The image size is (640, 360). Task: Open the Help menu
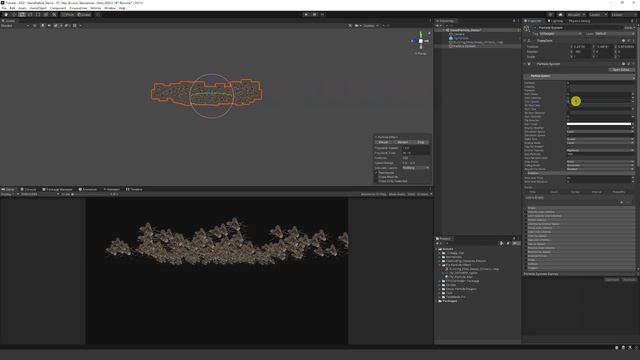122,8
